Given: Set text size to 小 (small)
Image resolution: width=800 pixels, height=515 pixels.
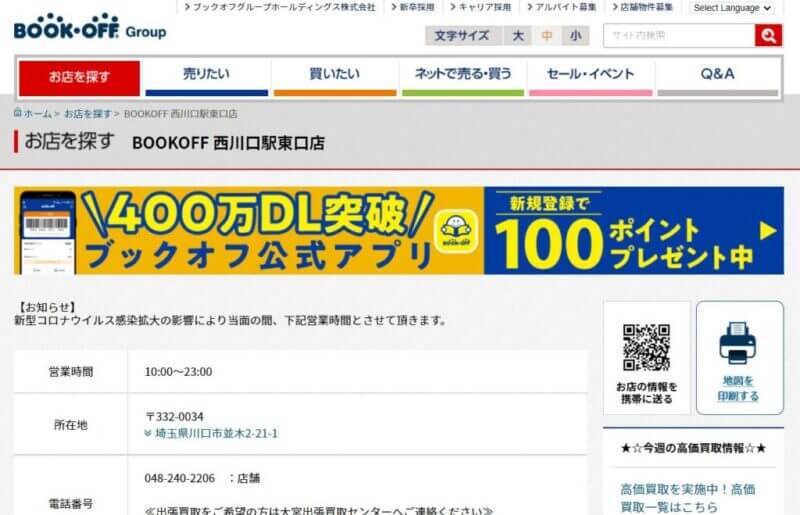Looking at the screenshot, I should pos(576,36).
